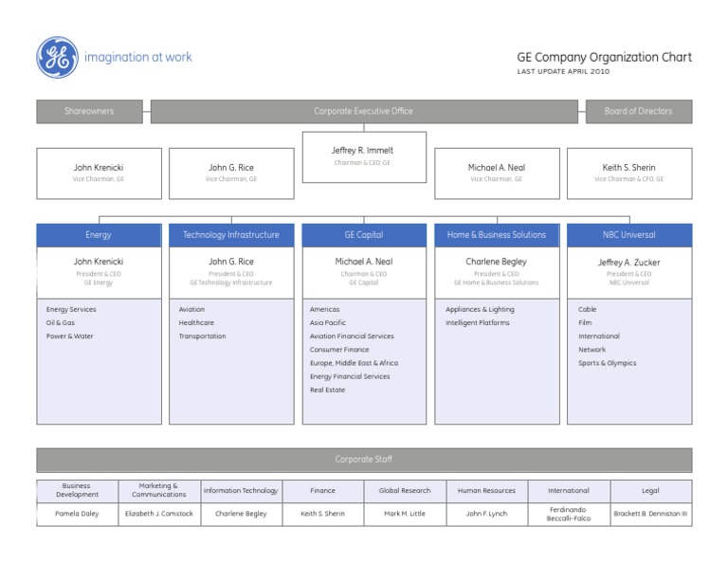Click Jeffrey R. Immelt's box

(x=364, y=157)
